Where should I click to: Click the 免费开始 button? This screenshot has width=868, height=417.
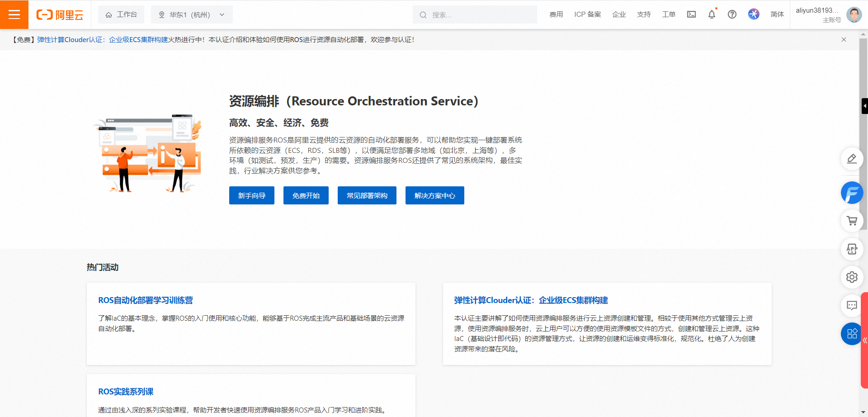pyautogui.click(x=306, y=195)
